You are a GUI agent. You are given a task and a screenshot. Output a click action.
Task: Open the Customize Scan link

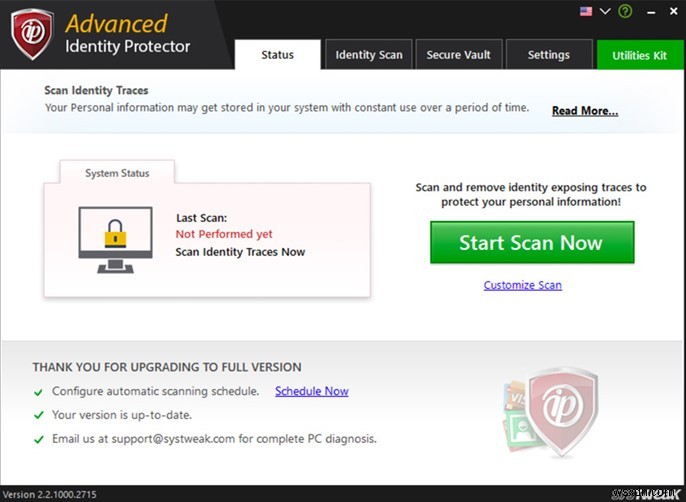(x=522, y=285)
